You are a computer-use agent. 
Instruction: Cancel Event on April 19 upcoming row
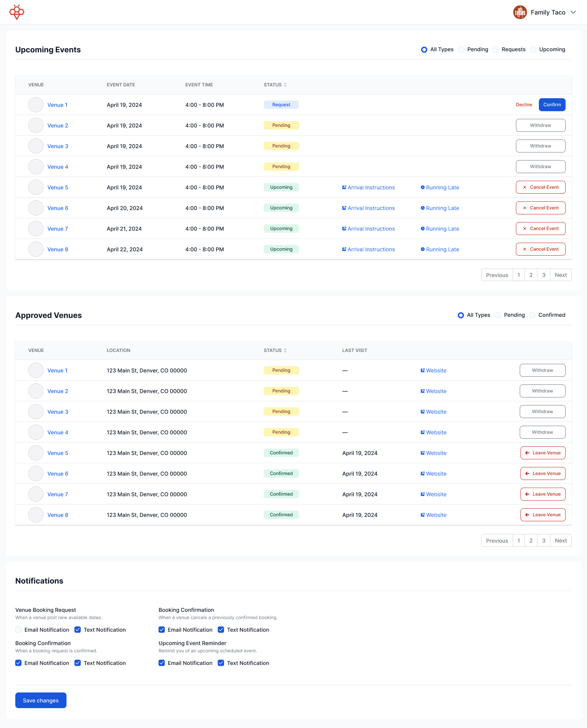(541, 187)
